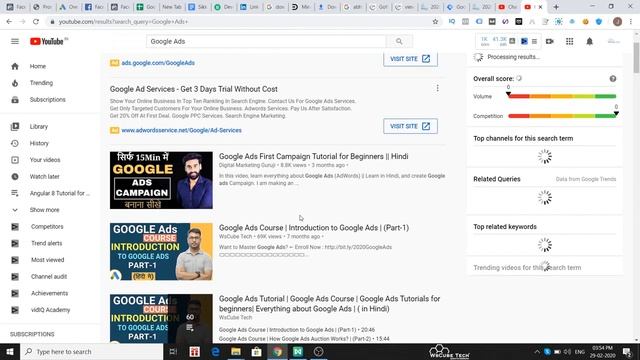Open the Windows Start menu

point(10,351)
